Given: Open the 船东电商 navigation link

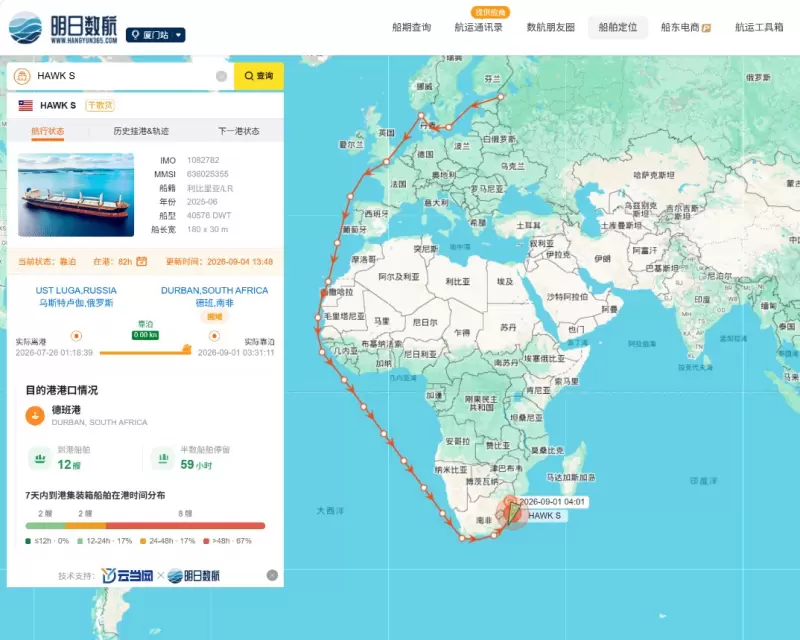Looking at the screenshot, I should 685,28.
